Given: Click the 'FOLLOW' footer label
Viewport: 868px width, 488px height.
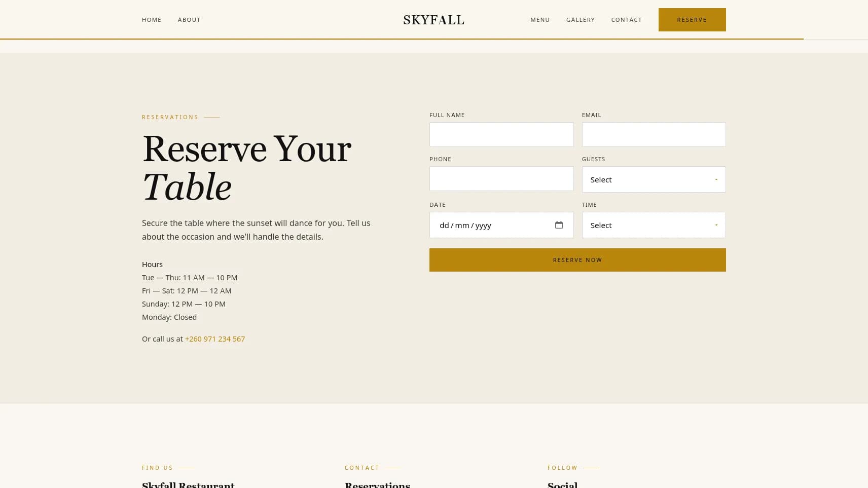Looking at the screenshot, I should (x=562, y=468).
